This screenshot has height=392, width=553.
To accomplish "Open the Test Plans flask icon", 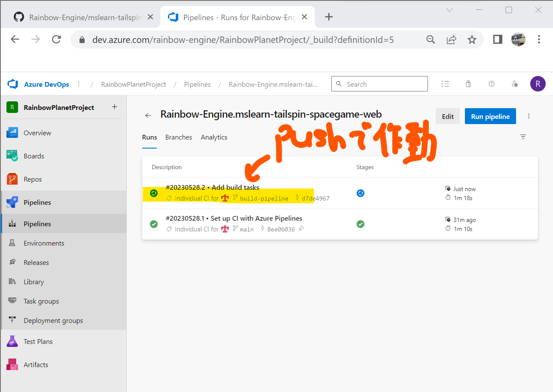I will pos(12,342).
